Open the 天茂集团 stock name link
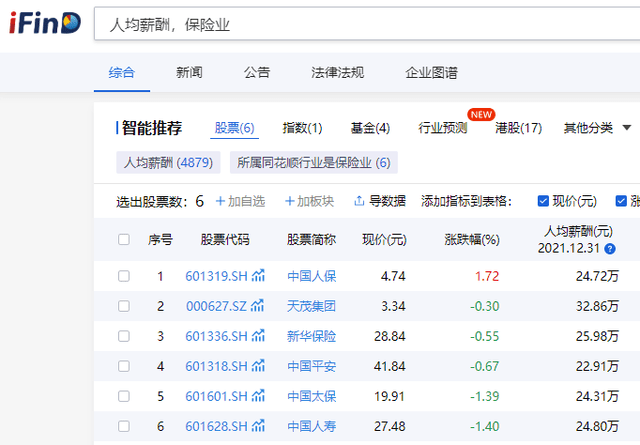Screen dimensions: 640x445 (x=311, y=306)
